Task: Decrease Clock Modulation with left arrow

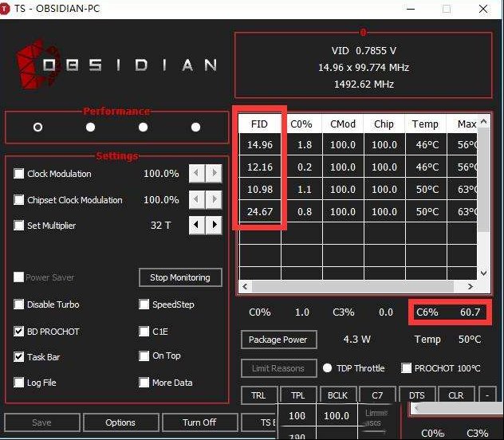Action: (x=197, y=174)
